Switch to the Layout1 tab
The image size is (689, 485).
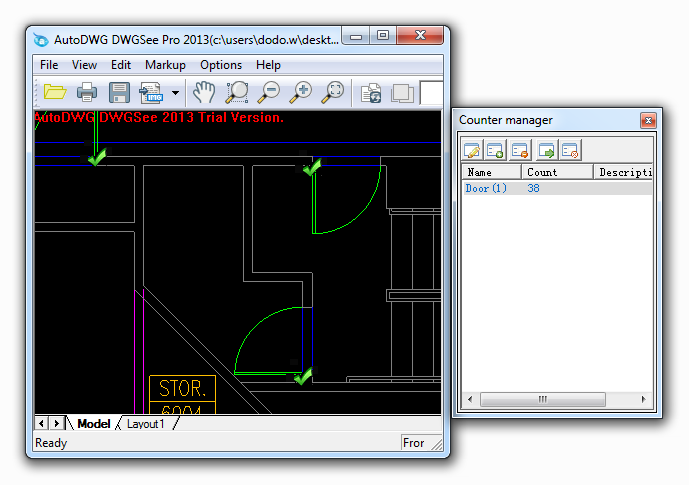145,424
